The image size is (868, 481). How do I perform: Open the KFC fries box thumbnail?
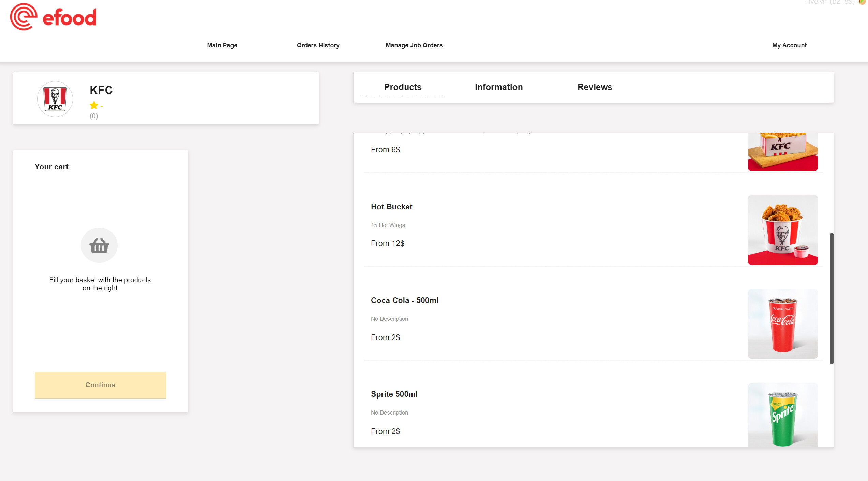coord(782,152)
